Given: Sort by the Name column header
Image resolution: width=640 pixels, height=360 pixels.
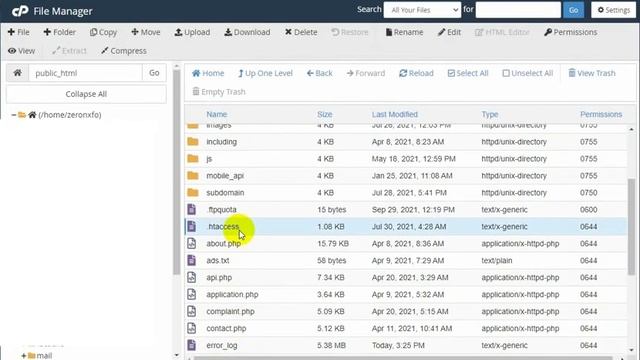Looking at the screenshot, I should pyautogui.click(x=216, y=115).
